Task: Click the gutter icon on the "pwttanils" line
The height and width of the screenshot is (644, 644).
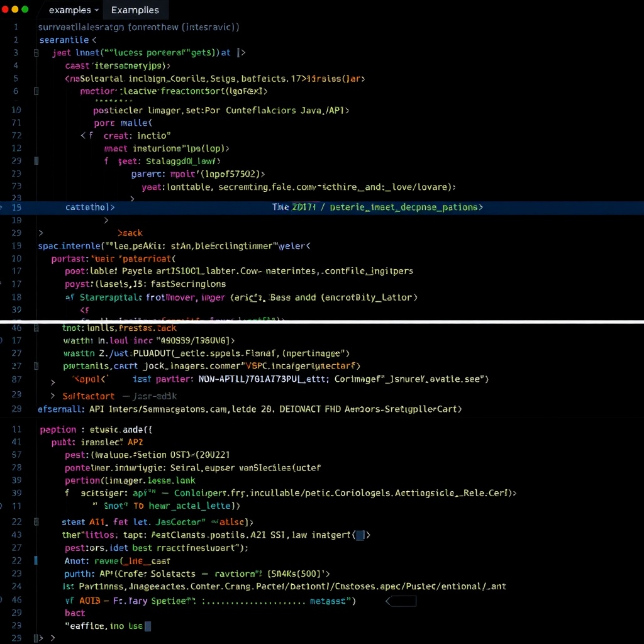Action: 36,366
